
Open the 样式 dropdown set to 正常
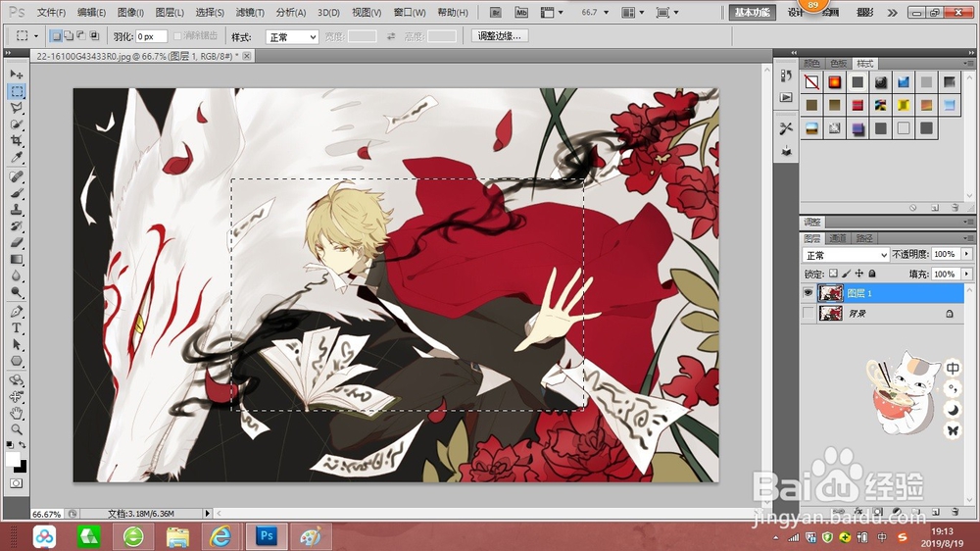tap(292, 37)
